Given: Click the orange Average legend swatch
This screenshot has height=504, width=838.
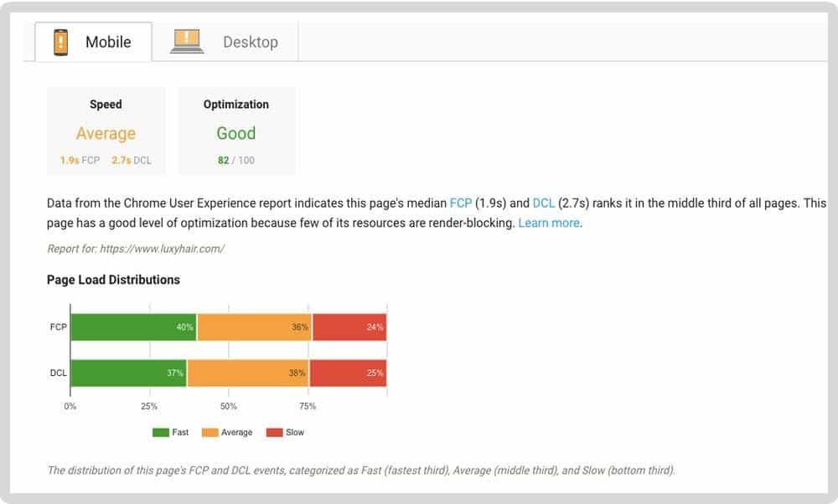Looking at the screenshot, I should point(210,433).
